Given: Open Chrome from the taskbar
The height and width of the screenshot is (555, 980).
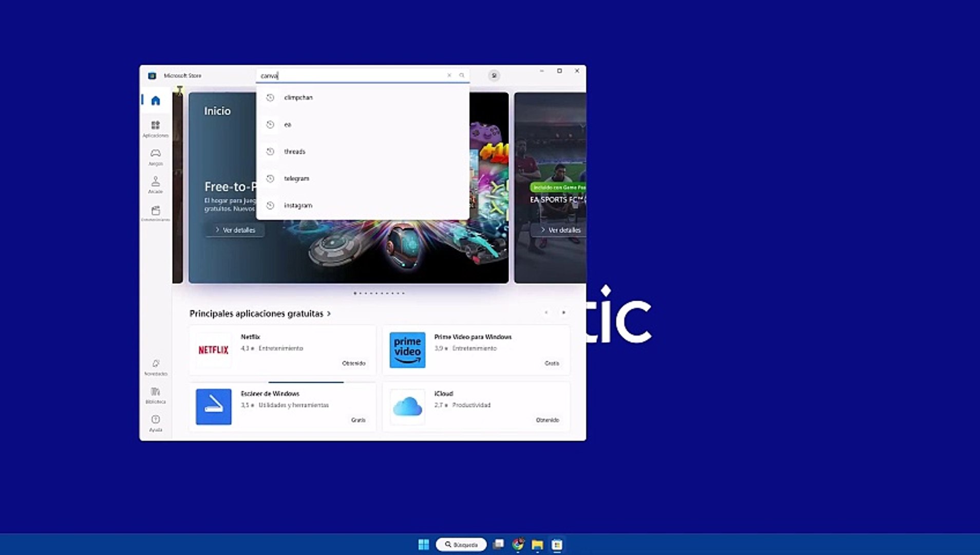Looking at the screenshot, I should 517,544.
